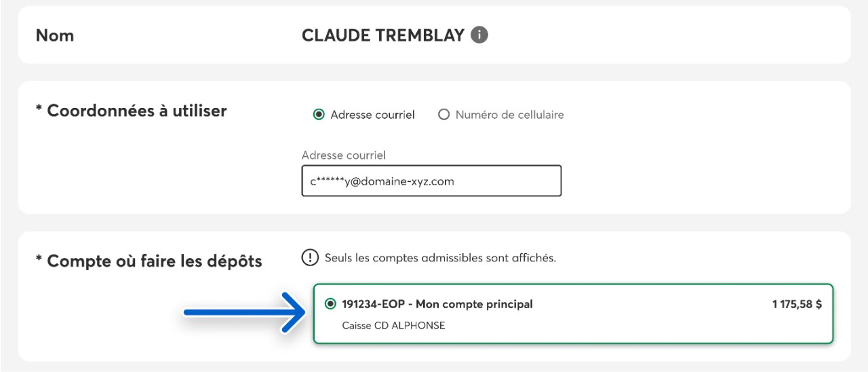Focus the email address input field
The height and width of the screenshot is (372, 868).
(x=431, y=181)
